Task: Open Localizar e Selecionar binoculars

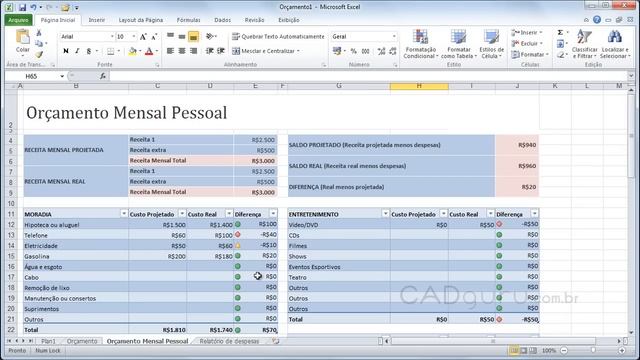Action: pos(615,44)
